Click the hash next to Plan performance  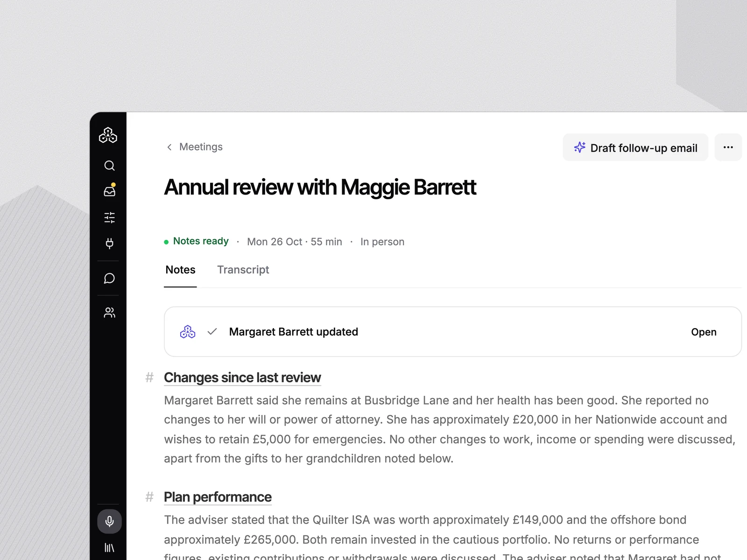(149, 497)
